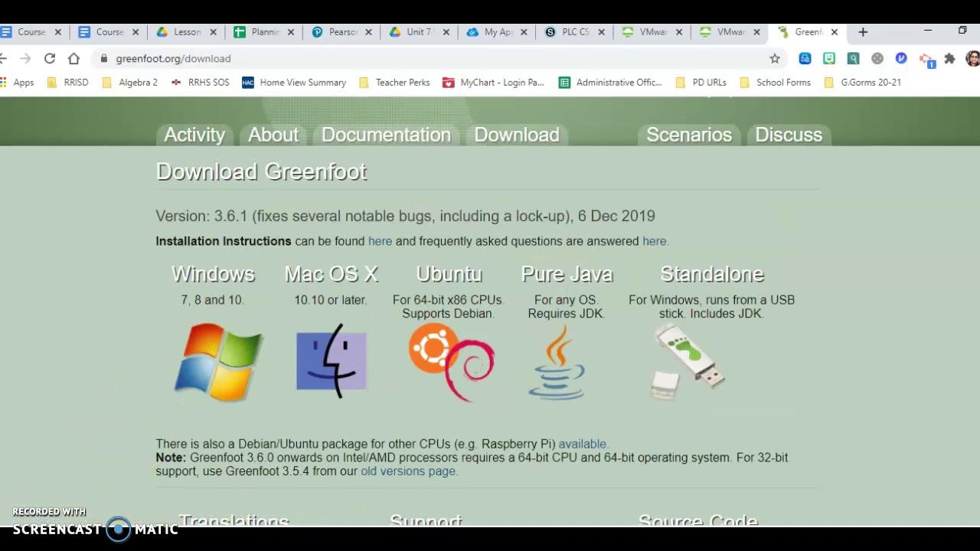Open the Download navigation item
Screen dimensions: 980x551
[517, 135]
